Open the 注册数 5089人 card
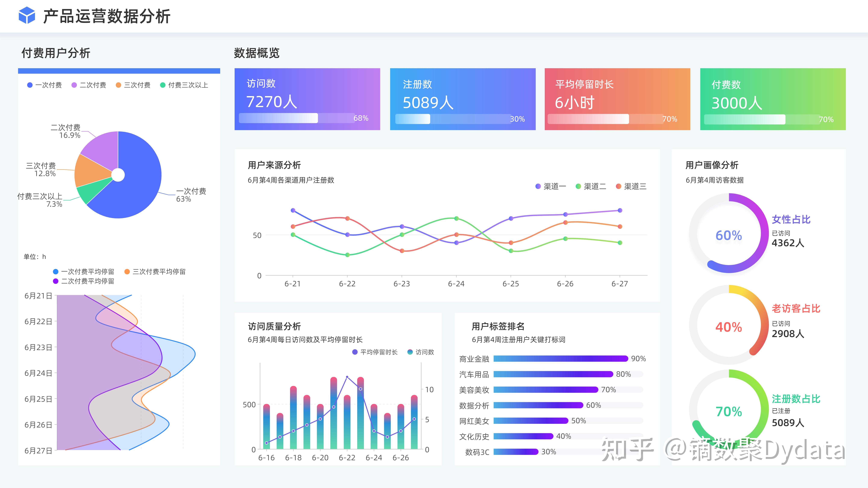Screen dimensions: 868x488 click(463, 99)
